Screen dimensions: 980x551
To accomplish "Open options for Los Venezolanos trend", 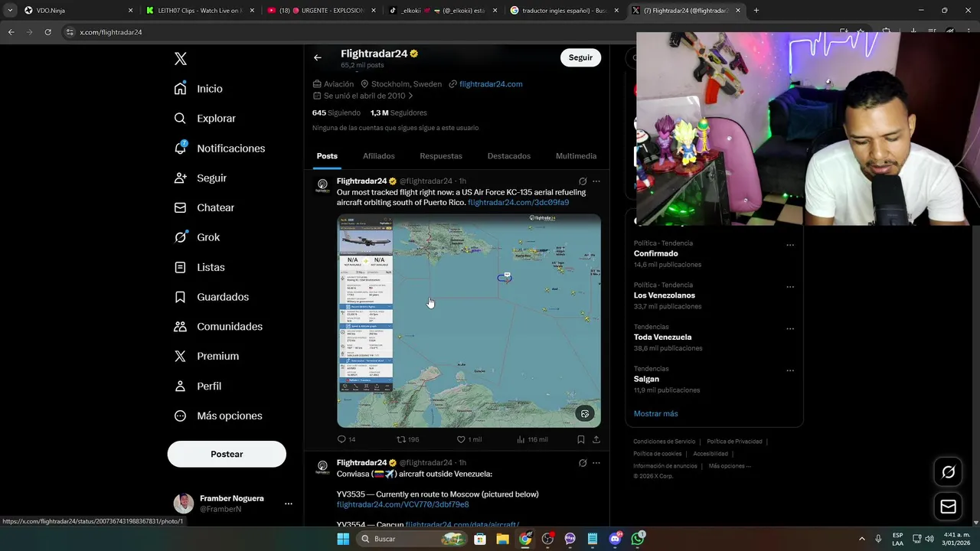I will click(790, 287).
